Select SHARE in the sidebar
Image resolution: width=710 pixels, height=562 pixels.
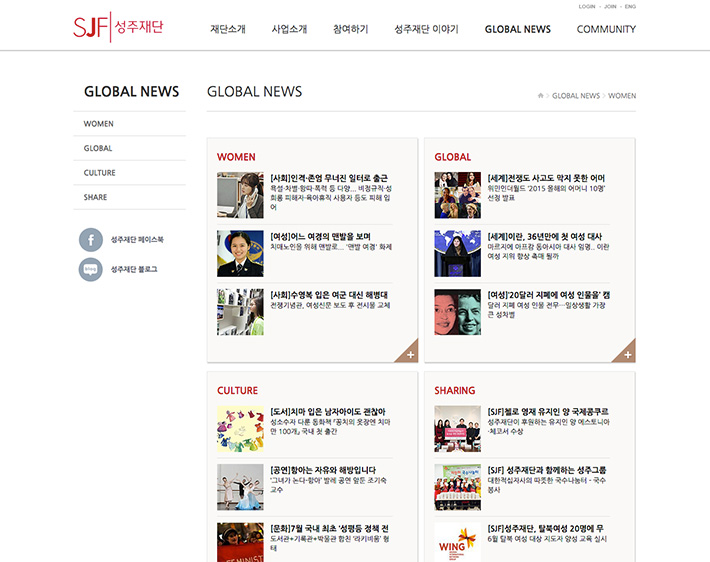(96, 197)
